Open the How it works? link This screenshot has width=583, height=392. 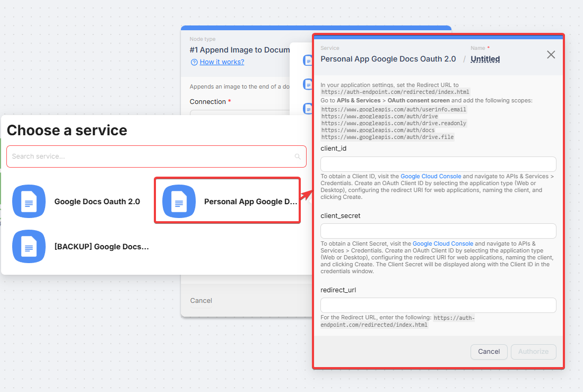[x=222, y=62]
